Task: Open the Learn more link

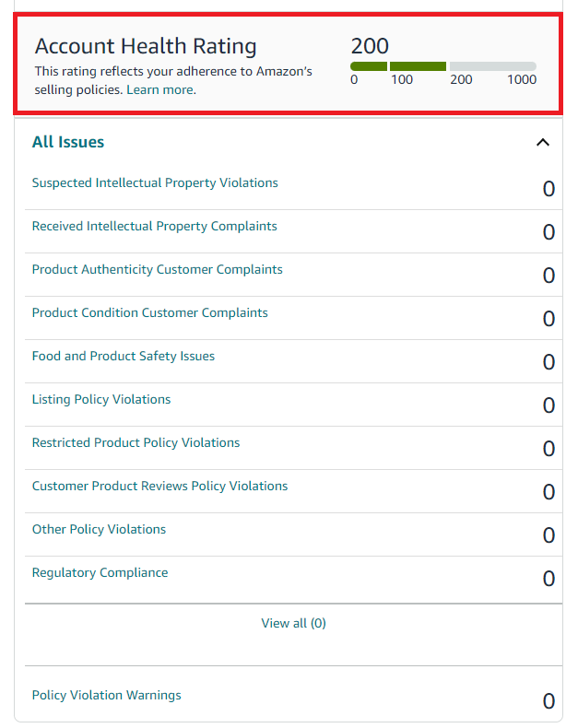Action: pos(161,89)
